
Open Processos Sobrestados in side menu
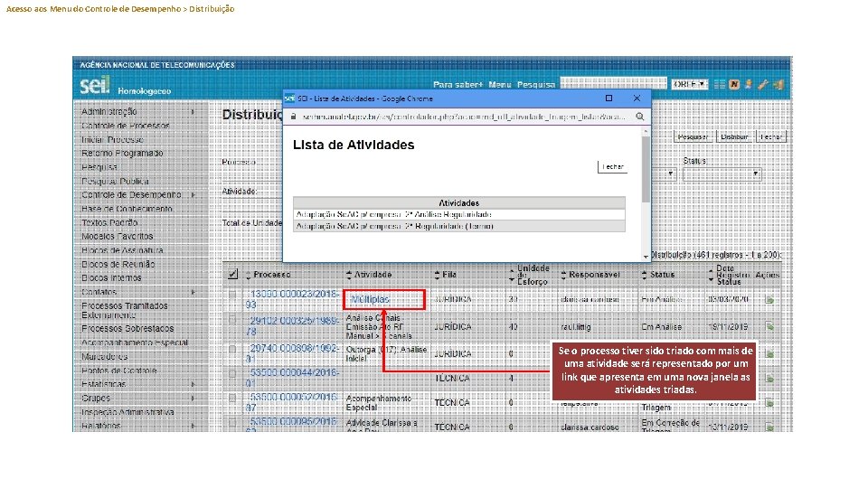pos(127,329)
